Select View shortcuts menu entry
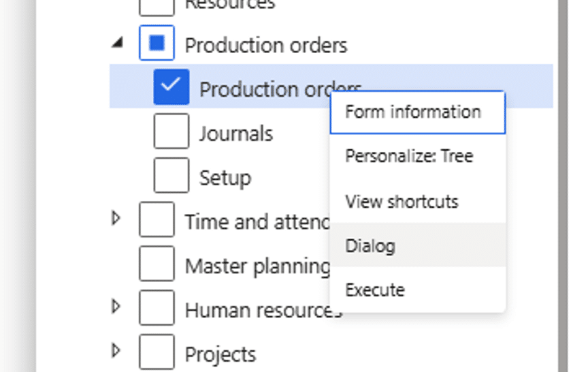Screen dimensions: 588x372 pyautogui.click(x=402, y=202)
